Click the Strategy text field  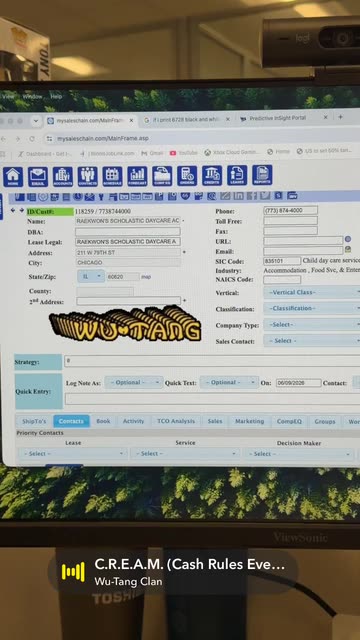(212, 361)
